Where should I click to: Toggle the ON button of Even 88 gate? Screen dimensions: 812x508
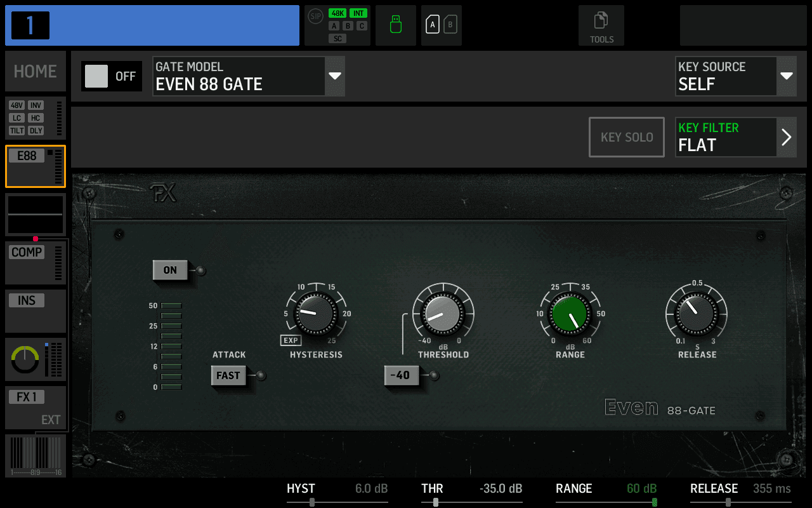coord(170,270)
